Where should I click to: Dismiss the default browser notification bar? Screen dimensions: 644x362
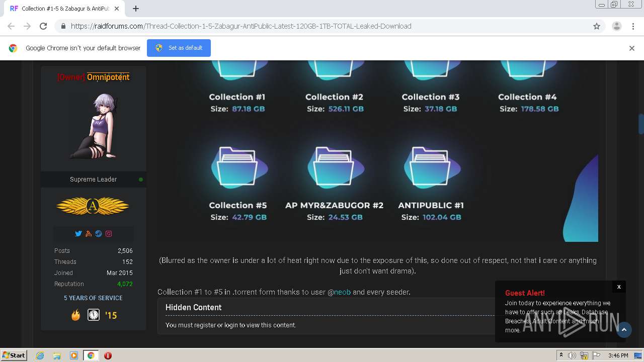pos(632,48)
